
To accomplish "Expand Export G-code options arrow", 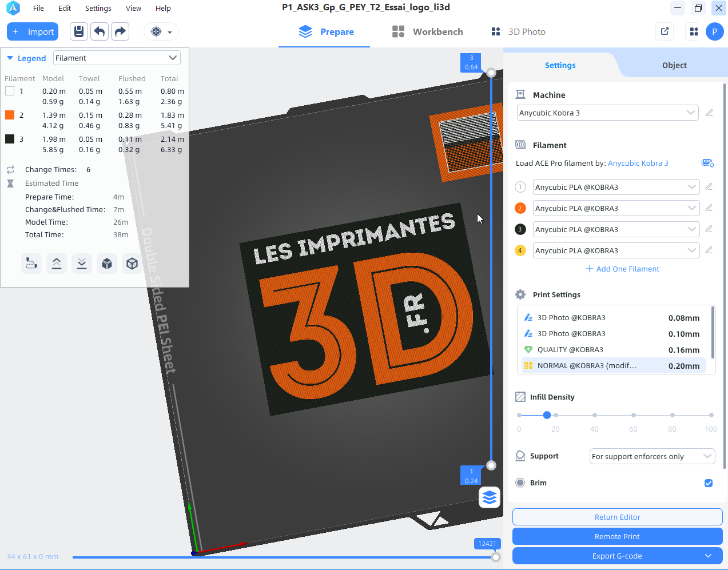I will (x=709, y=556).
